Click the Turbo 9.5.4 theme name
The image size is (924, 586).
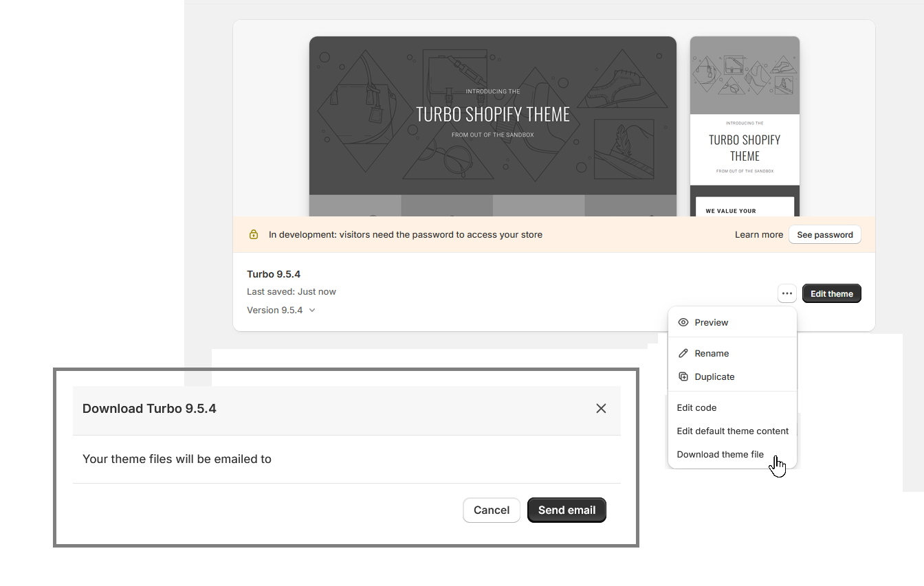pyautogui.click(x=274, y=274)
